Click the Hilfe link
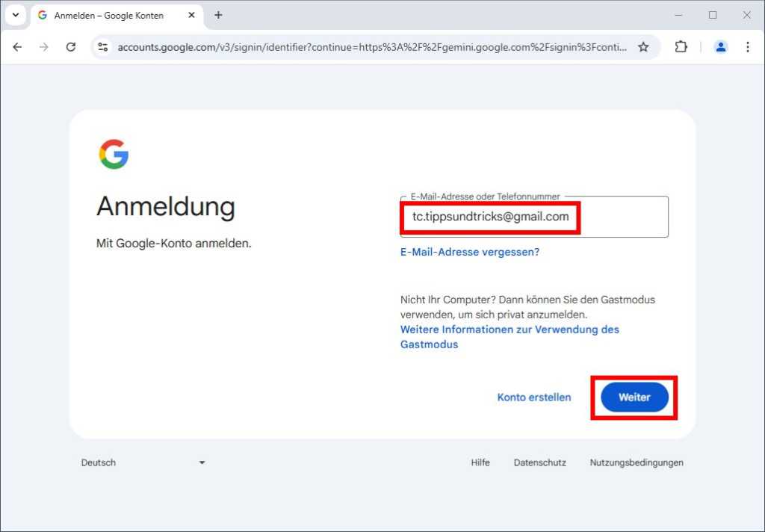 point(480,463)
